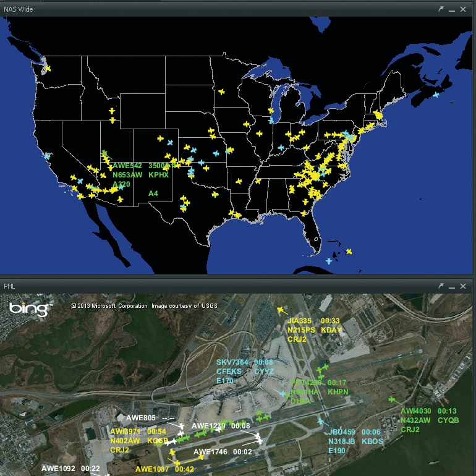Pop out the PHL panel

pos(441,286)
